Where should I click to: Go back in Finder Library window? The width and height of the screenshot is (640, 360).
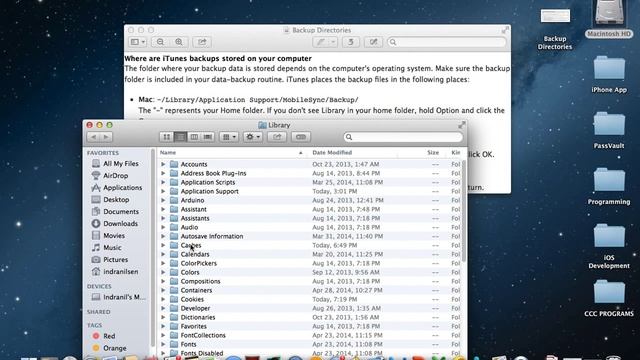[x=93, y=137]
